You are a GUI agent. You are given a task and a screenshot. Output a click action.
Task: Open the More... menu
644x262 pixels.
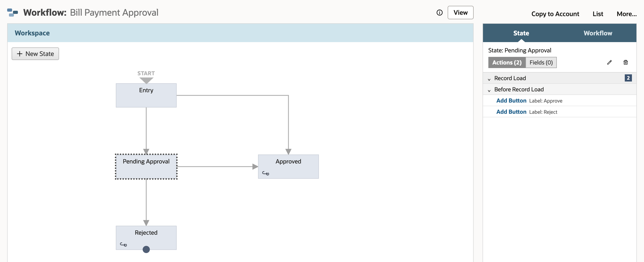point(627,14)
